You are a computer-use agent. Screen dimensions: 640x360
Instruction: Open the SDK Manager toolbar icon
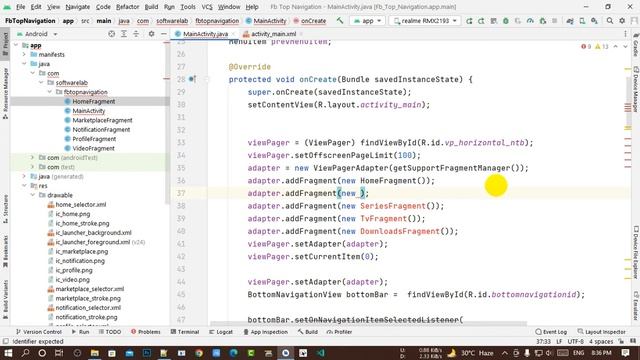594,21
